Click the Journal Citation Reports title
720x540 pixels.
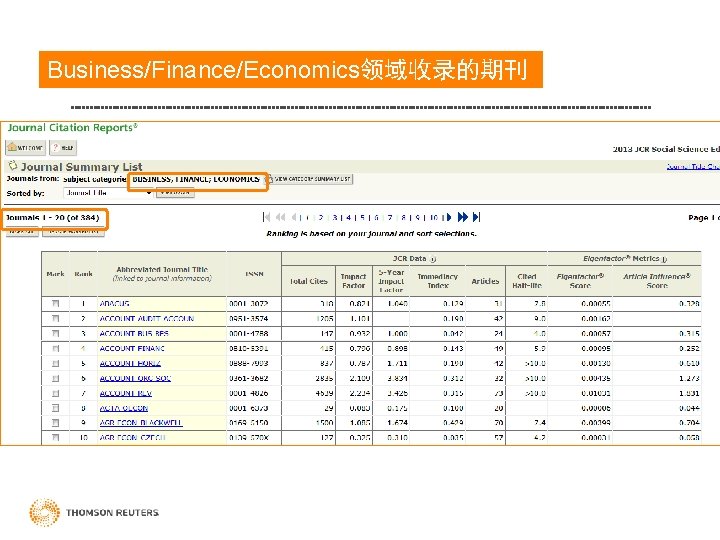[x=72, y=128]
